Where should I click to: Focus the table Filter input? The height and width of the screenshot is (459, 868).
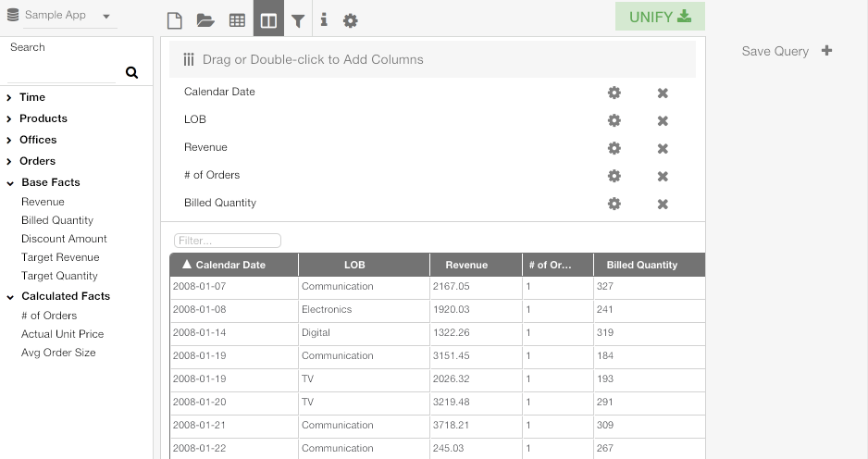(x=228, y=241)
